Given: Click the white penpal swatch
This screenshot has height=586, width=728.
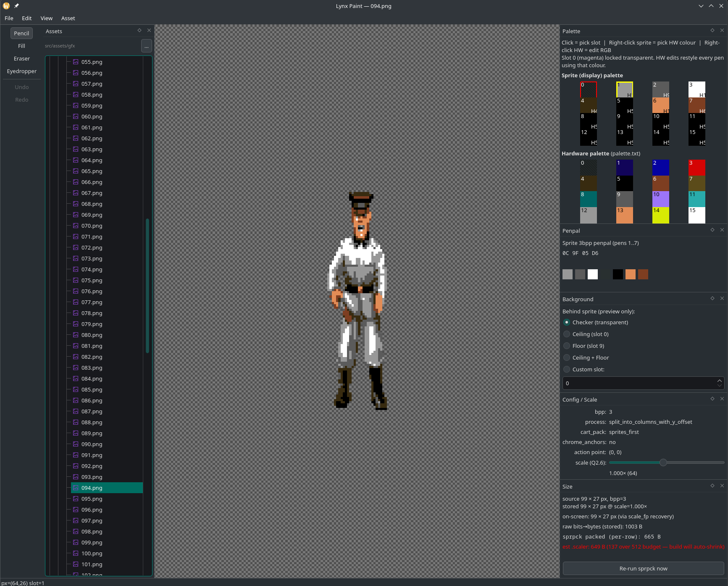Looking at the screenshot, I should pyautogui.click(x=593, y=274).
